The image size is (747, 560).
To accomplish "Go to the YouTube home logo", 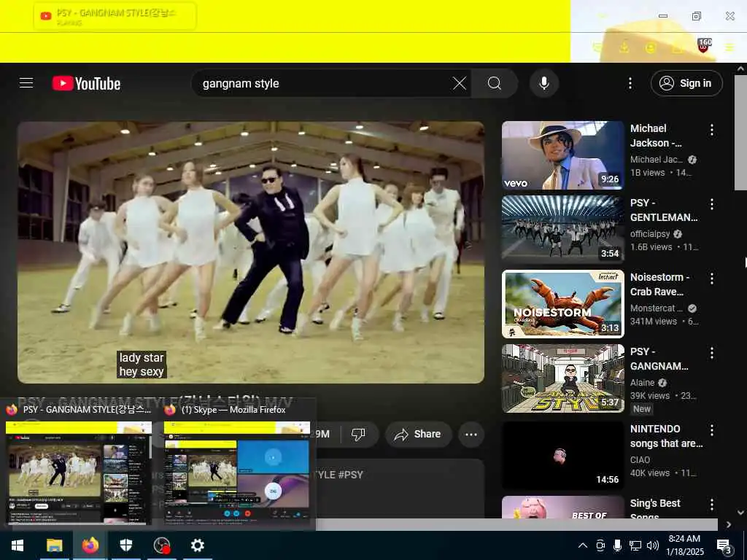I will [x=86, y=83].
